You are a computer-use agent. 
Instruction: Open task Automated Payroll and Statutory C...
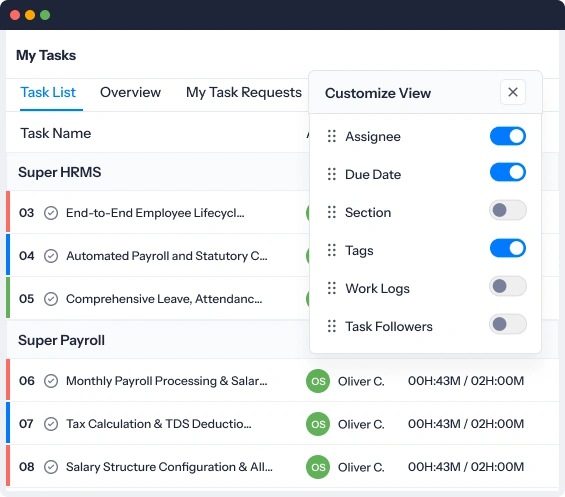point(166,256)
